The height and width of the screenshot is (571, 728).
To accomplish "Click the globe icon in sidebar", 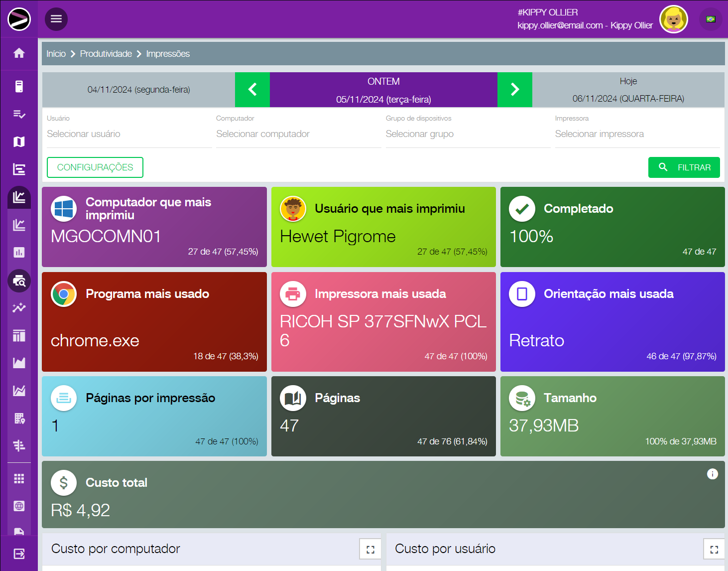I will [19, 506].
